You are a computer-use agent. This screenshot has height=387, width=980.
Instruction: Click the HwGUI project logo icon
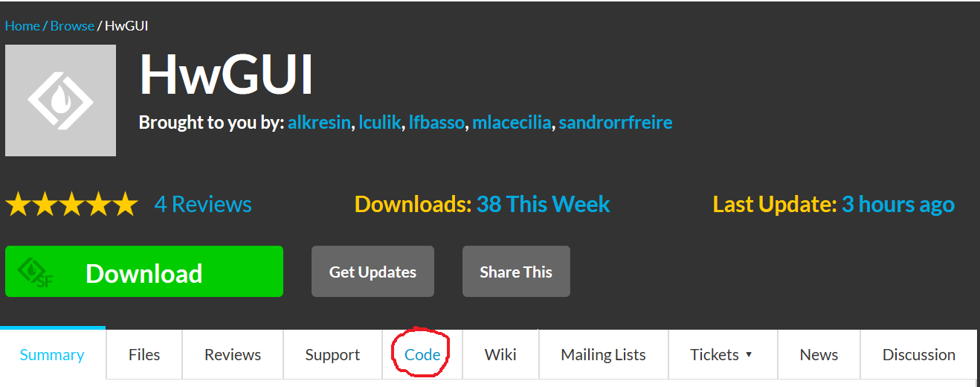[x=60, y=100]
